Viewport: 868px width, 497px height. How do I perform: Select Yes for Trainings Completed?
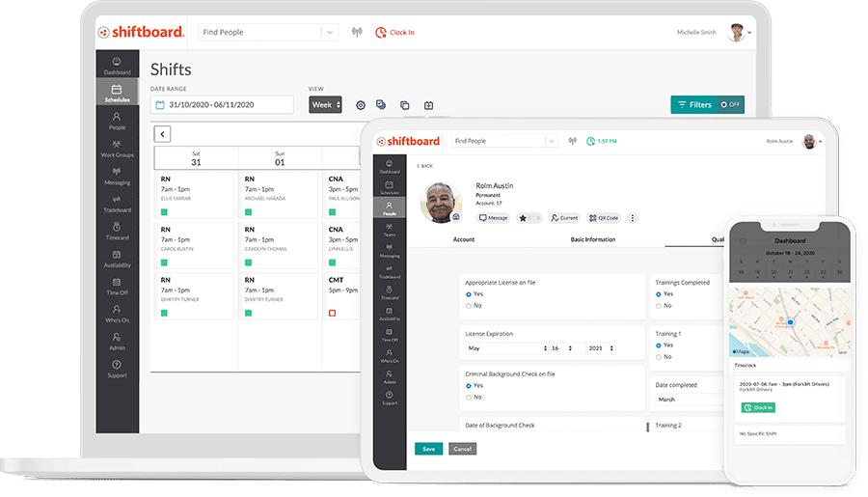[x=658, y=294]
